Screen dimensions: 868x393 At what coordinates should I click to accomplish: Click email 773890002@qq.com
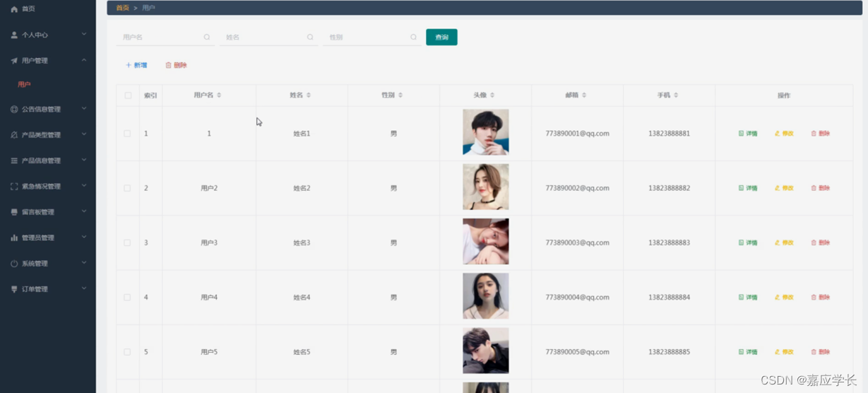coord(577,188)
